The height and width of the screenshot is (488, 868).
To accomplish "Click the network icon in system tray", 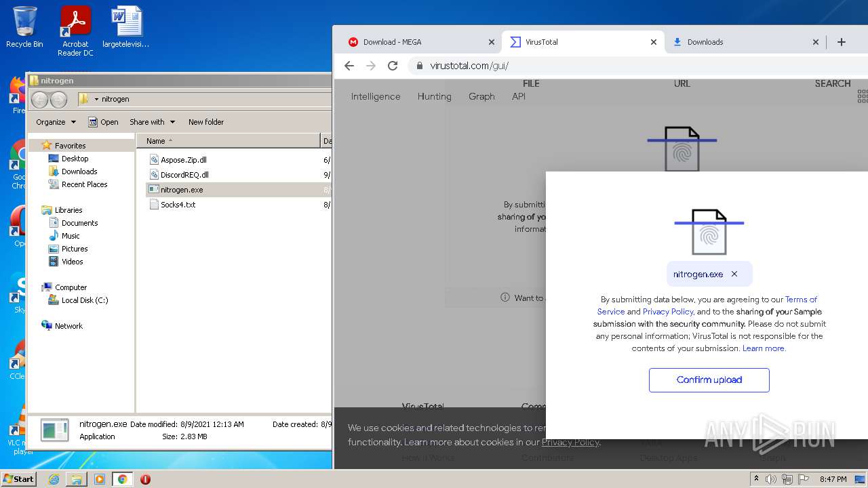I will [x=787, y=479].
